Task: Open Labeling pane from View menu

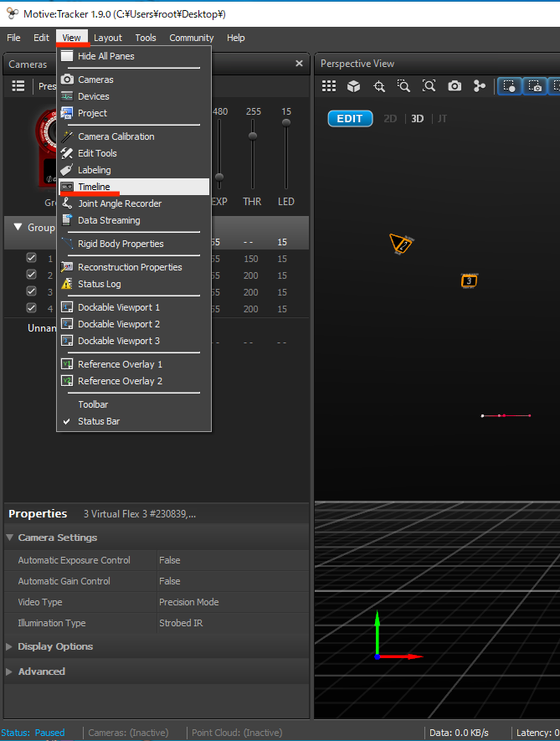Action: coord(134,170)
